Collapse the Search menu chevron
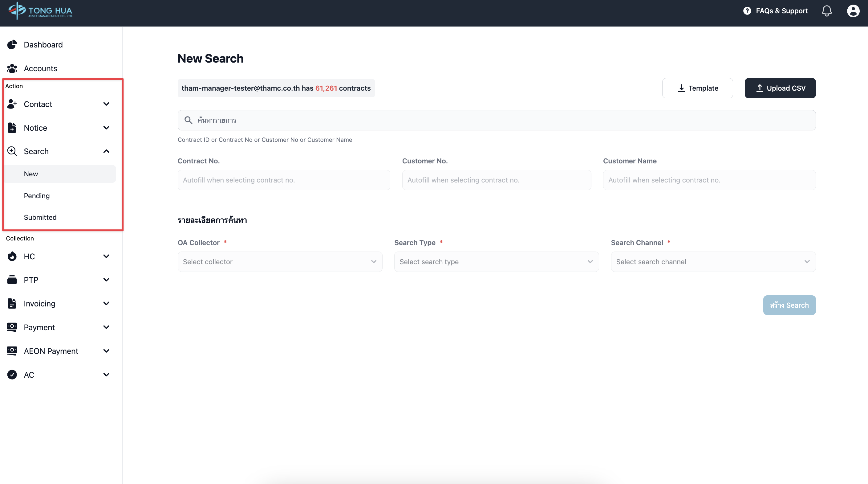The image size is (868, 484). 106,151
